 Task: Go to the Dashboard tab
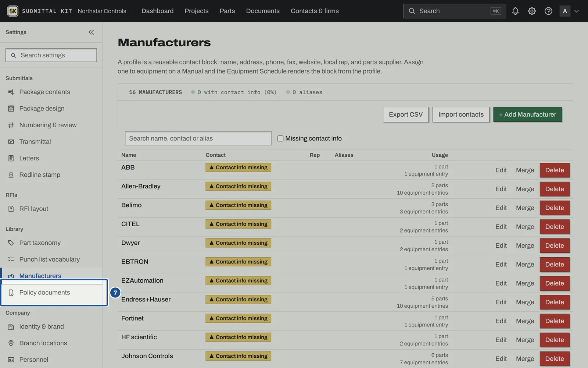click(x=157, y=11)
